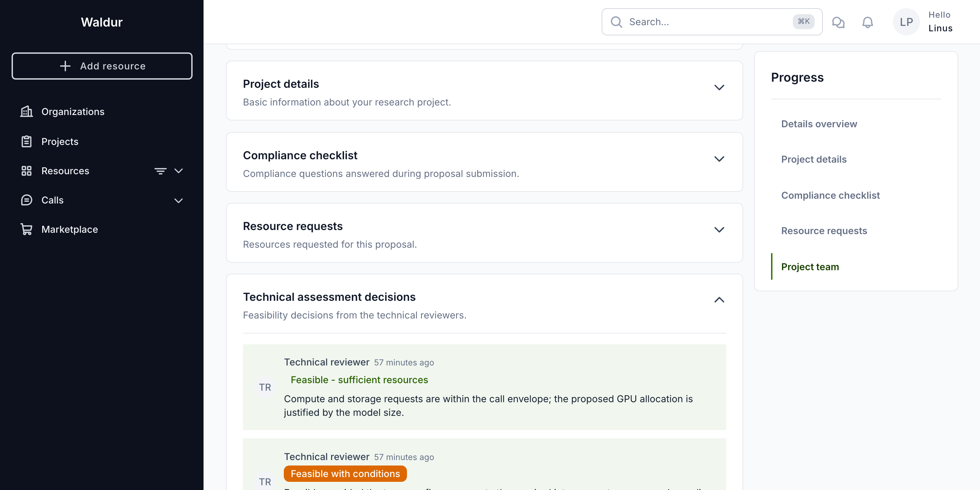The image size is (980, 490).
Task: Open the Resources filter icon
Action: coord(160,171)
